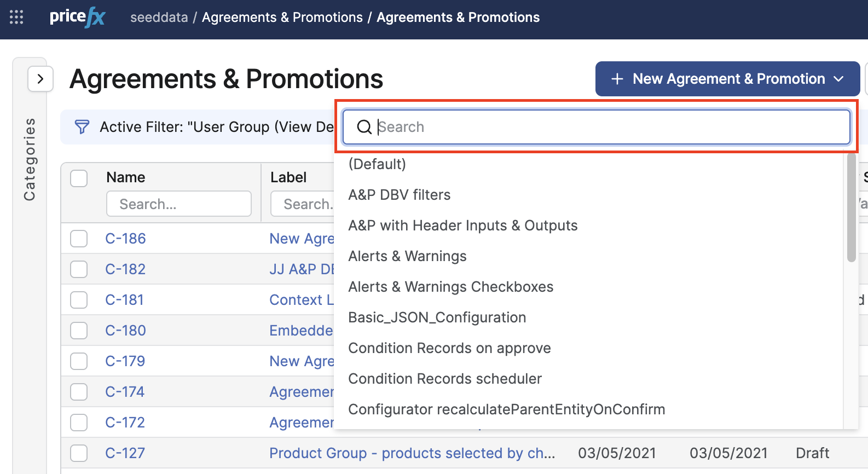Open agreement C-182 link
This screenshot has width=868, height=474.
pyautogui.click(x=125, y=269)
